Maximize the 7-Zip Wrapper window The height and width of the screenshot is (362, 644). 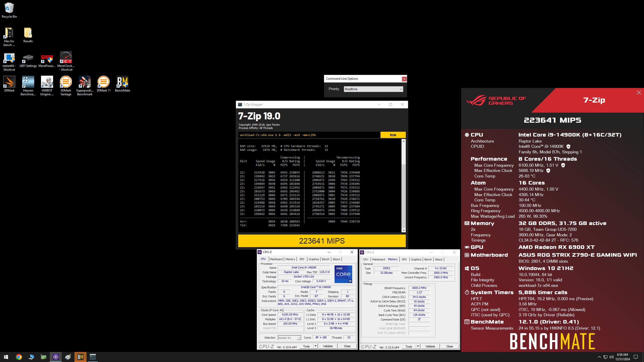tap(391, 105)
